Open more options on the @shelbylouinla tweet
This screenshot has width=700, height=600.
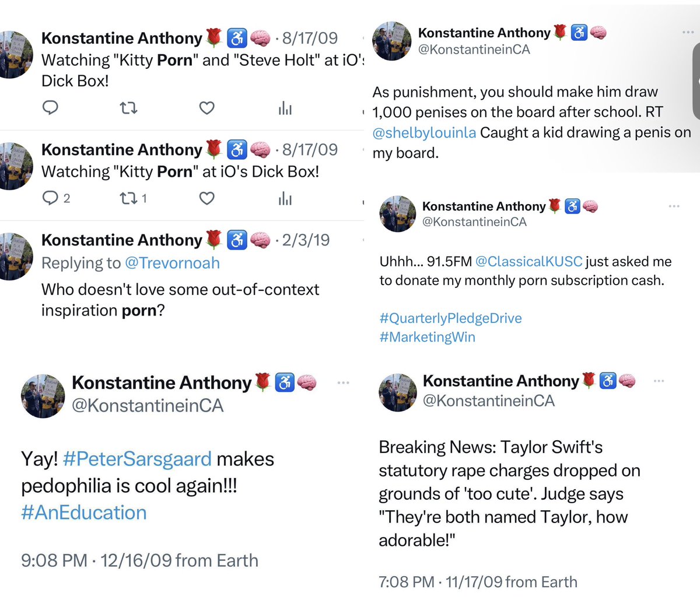(688, 32)
